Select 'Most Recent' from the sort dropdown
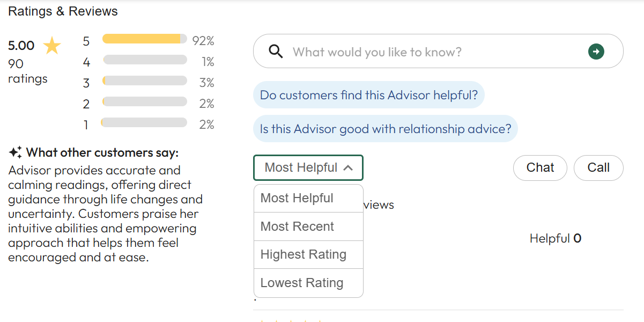This screenshot has height=322, width=644. pos(298,226)
